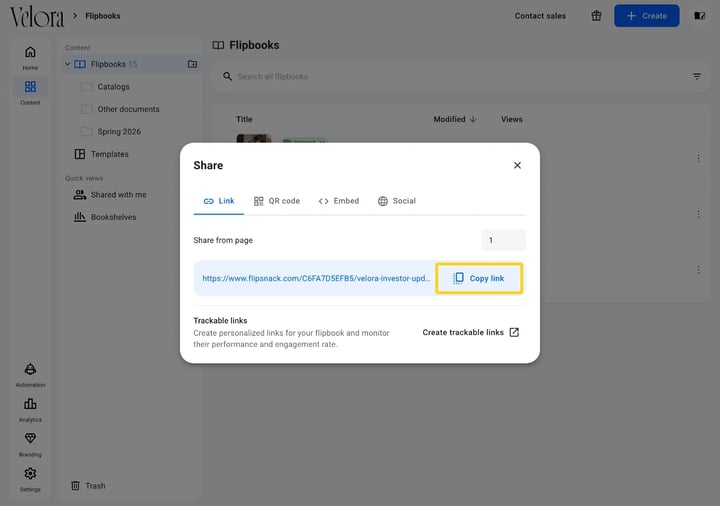Screen dimensions: 720x506
Task: Open more options for first flipbook row
Action: [698, 158]
